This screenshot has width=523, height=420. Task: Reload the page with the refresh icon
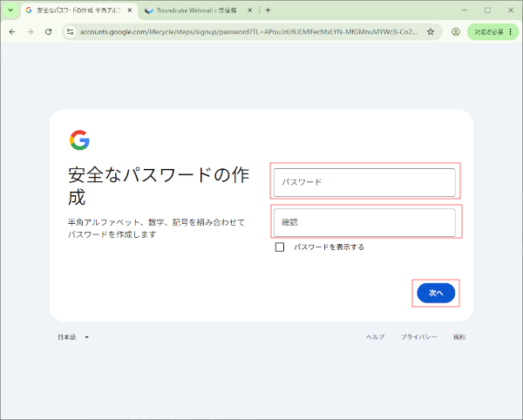click(x=48, y=31)
